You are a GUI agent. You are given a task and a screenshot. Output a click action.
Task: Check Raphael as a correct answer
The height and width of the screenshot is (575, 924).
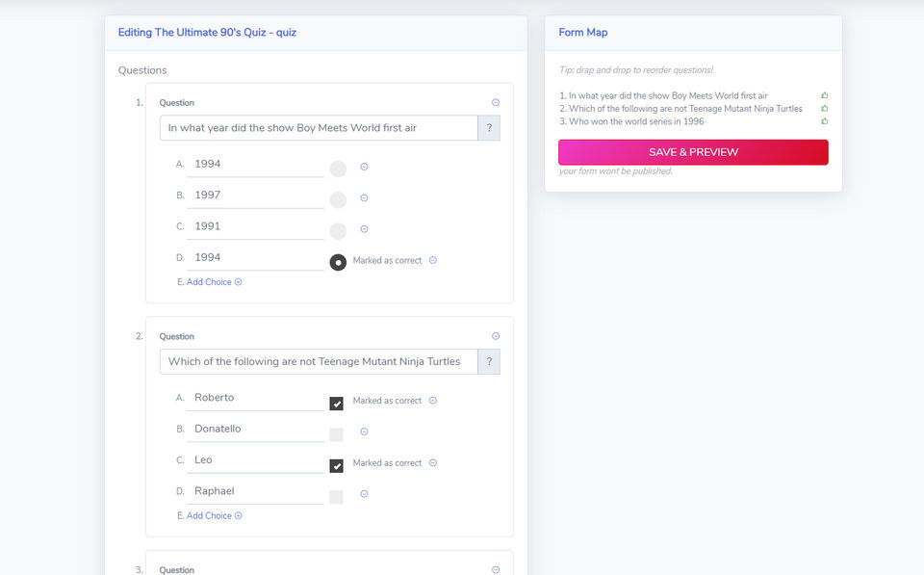click(337, 497)
